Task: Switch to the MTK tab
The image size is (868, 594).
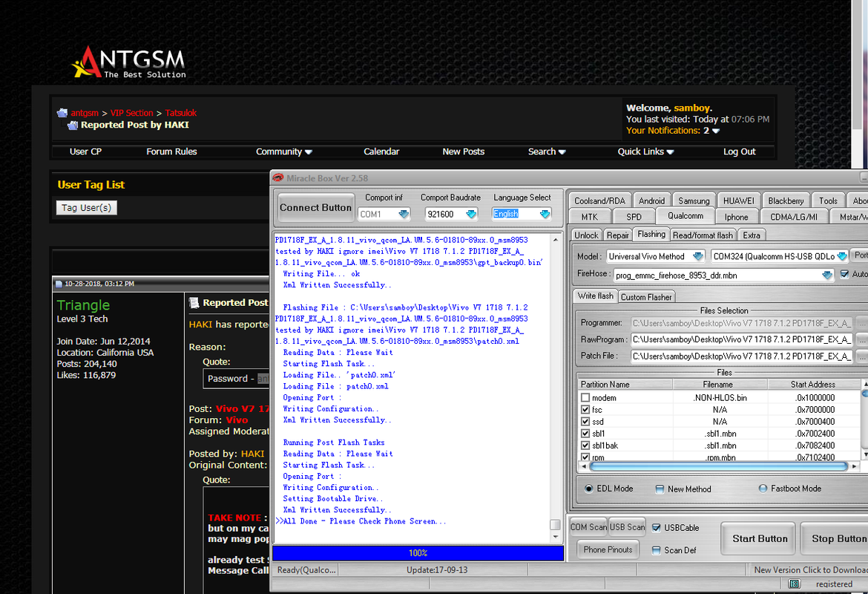Action: click(590, 217)
